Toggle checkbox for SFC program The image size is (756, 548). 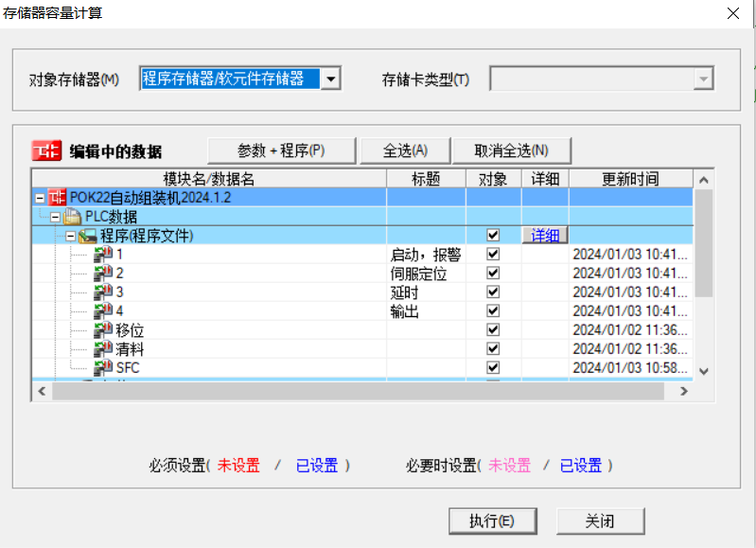(493, 368)
